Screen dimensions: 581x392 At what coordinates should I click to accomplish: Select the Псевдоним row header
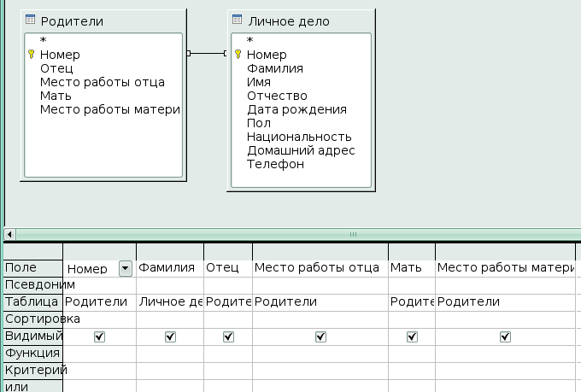pyautogui.click(x=32, y=284)
